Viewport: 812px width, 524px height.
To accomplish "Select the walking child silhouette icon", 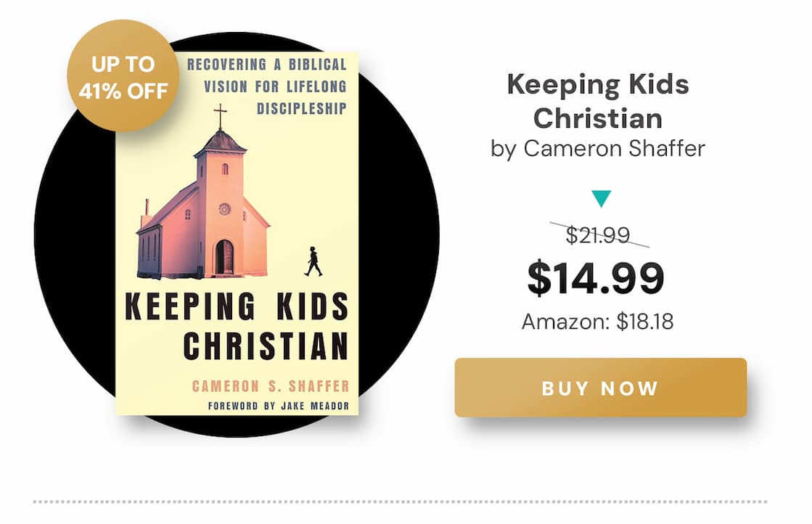I will coord(314,261).
